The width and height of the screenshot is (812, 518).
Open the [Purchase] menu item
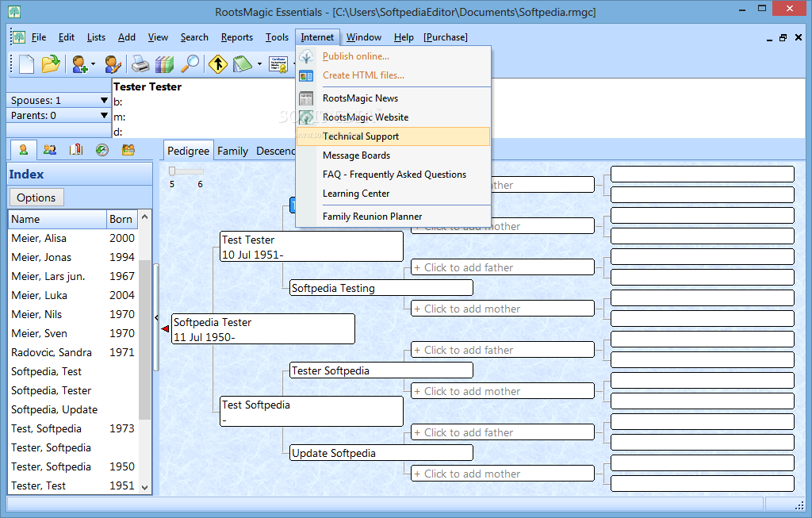tap(446, 37)
